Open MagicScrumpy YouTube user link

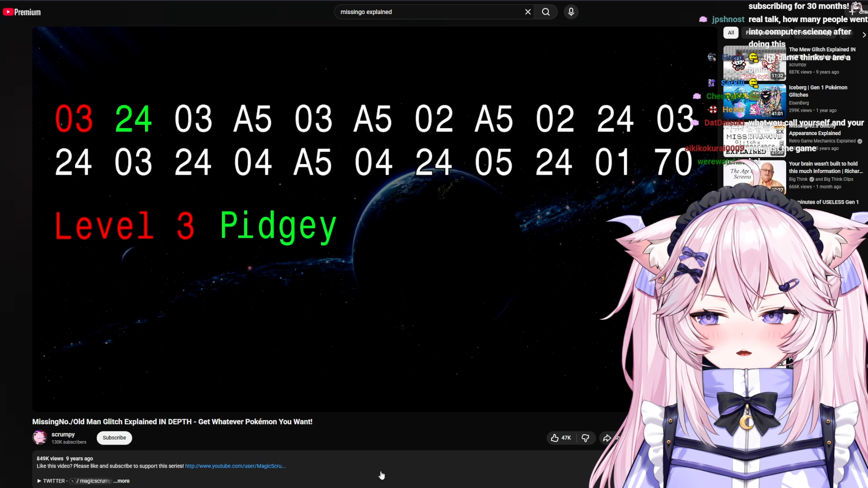(235, 466)
